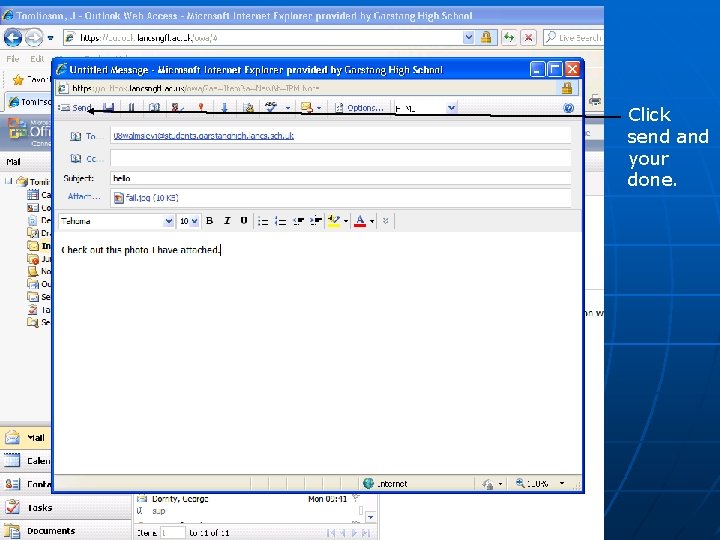The image size is (720, 540).
Task: Click the envelope icon next to Options
Action: click(306, 107)
